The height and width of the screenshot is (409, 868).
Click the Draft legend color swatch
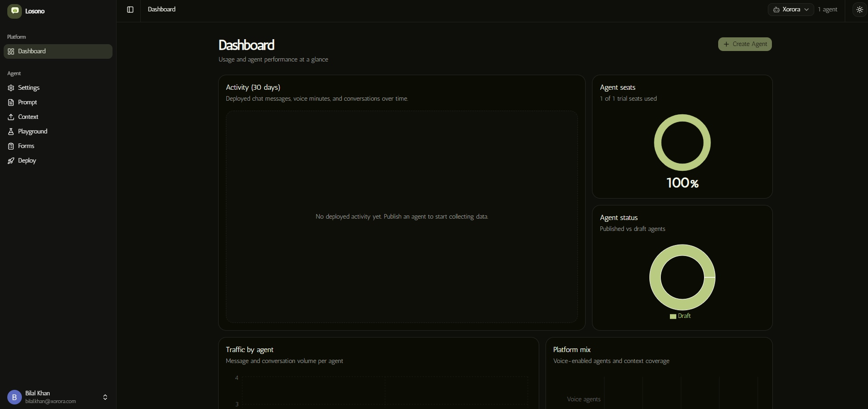point(673,317)
